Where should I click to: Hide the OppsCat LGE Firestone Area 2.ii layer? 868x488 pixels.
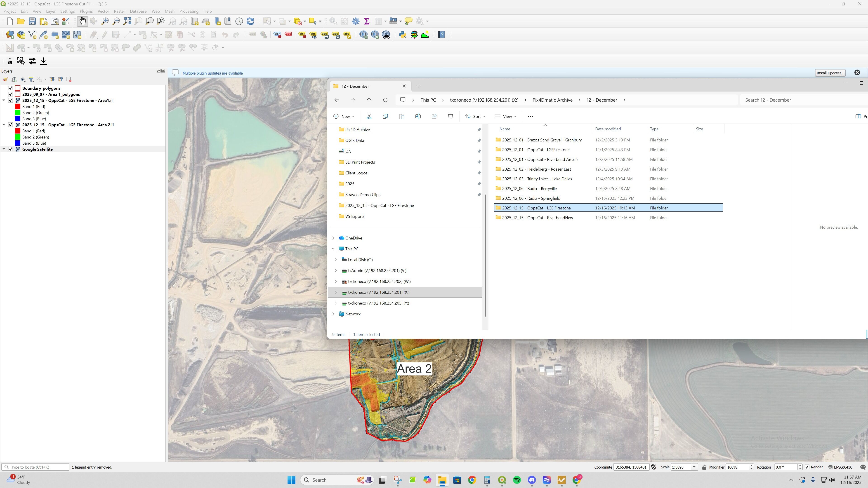click(x=10, y=125)
